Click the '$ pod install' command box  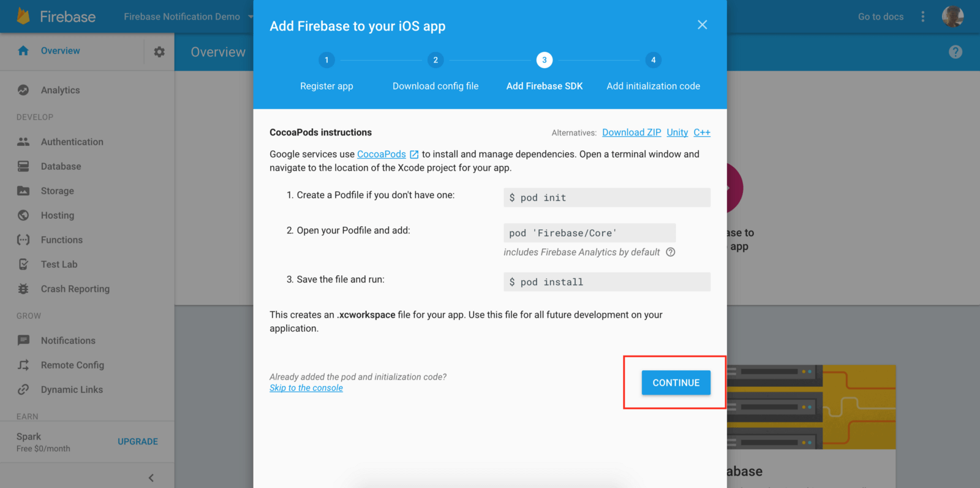click(x=607, y=282)
